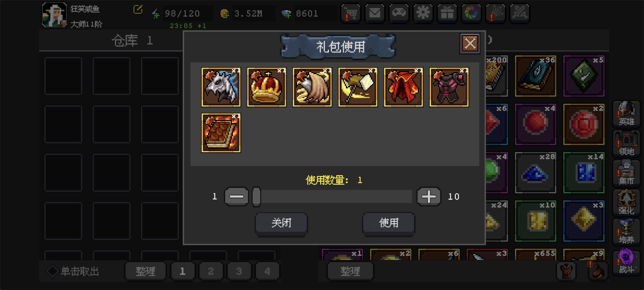Open the gift box icon
The height and width of the screenshot is (290, 644).
447,13
